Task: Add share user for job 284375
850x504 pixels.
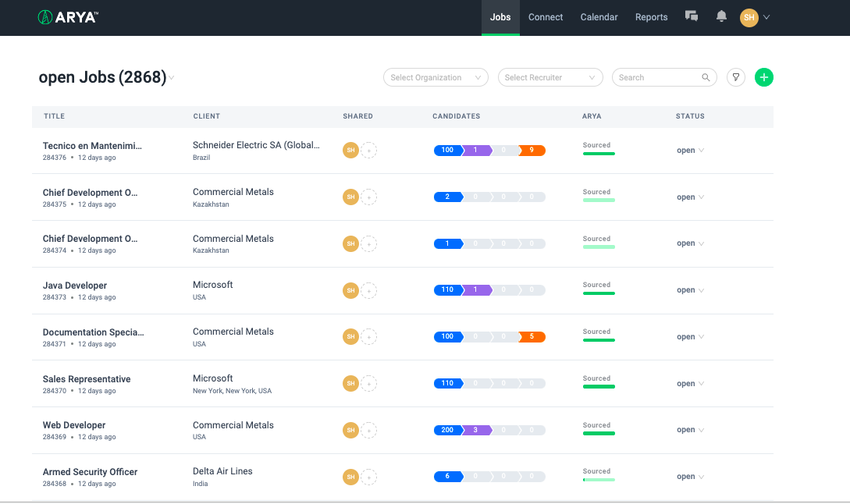Action: point(368,197)
